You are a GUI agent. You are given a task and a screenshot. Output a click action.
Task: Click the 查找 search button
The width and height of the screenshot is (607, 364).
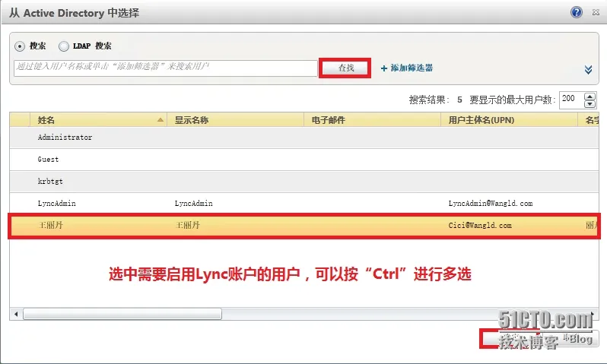tap(345, 68)
